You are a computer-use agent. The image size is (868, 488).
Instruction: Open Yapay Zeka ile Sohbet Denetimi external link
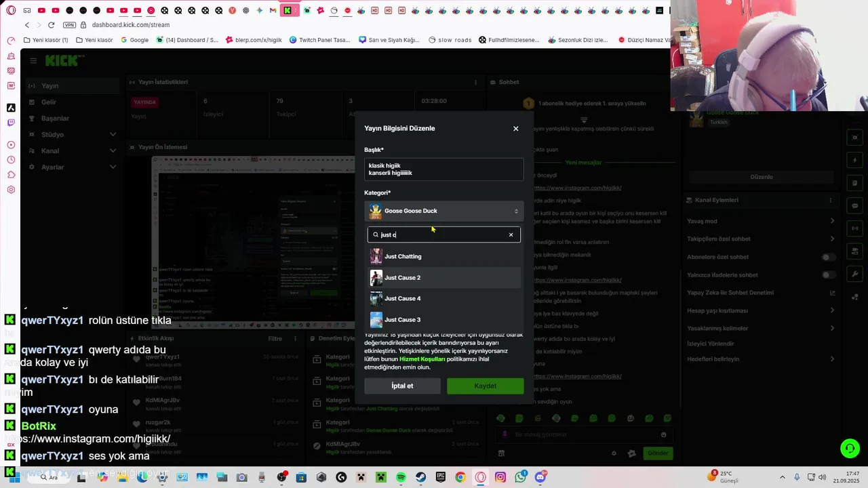pos(833,293)
